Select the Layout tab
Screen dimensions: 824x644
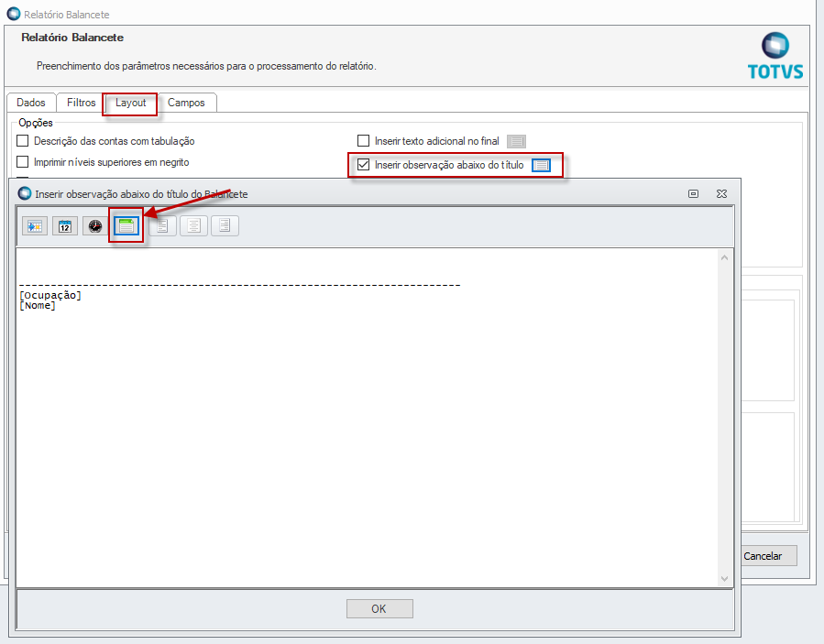(131, 103)
